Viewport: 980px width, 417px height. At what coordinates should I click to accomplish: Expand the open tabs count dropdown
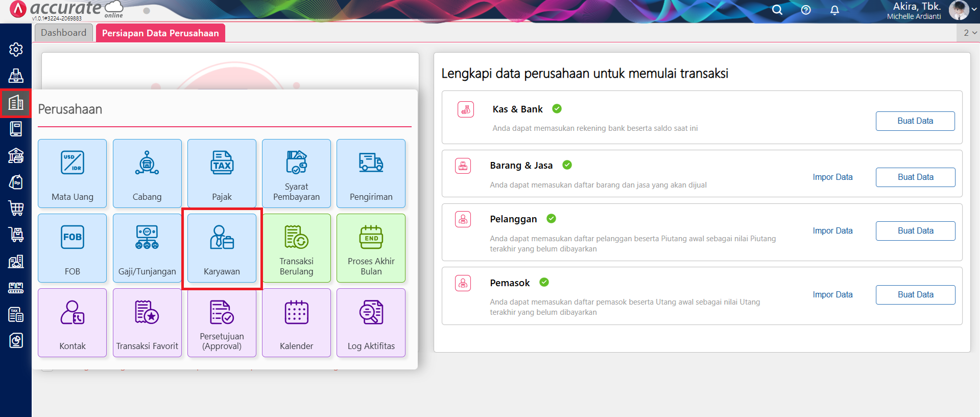pos(970,33)
